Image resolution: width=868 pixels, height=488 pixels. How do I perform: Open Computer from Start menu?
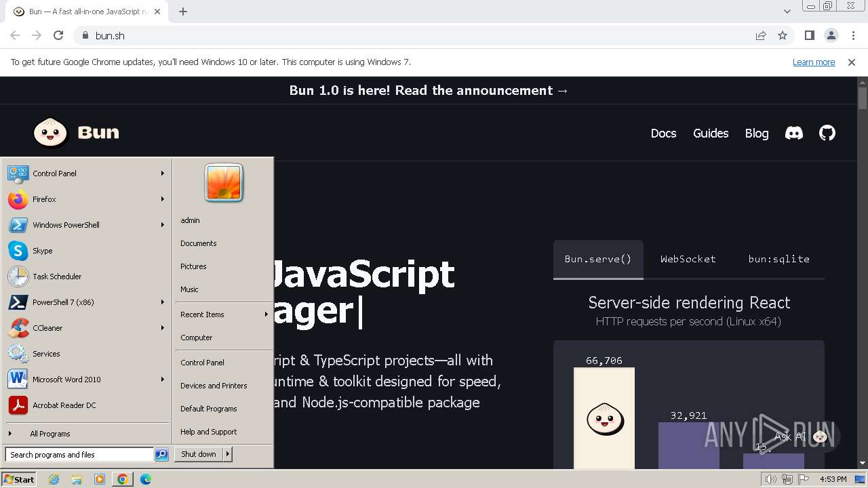pos(223,338)
